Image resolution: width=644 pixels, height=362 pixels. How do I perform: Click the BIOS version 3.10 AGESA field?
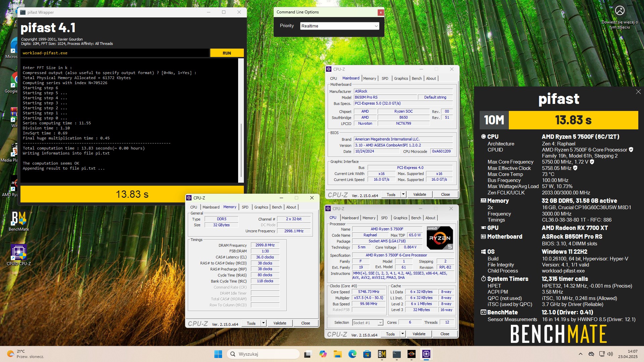click(x=403, y=145)
